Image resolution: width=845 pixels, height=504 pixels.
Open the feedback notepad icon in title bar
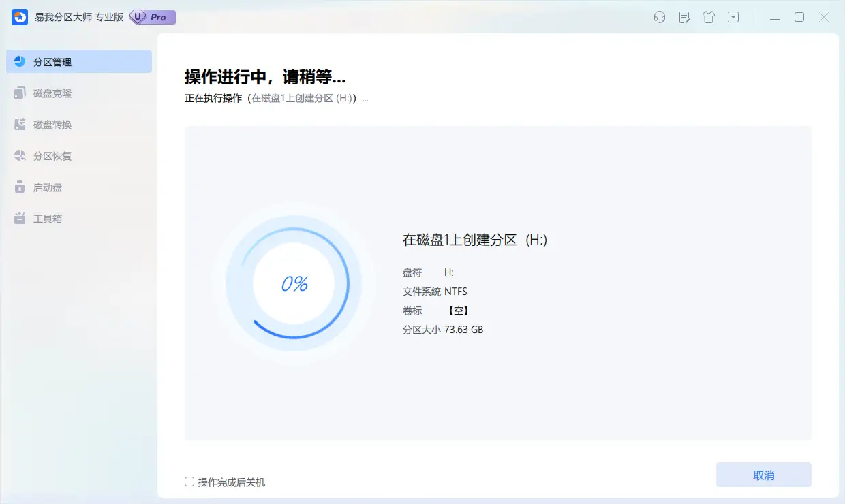click(684, 17)
